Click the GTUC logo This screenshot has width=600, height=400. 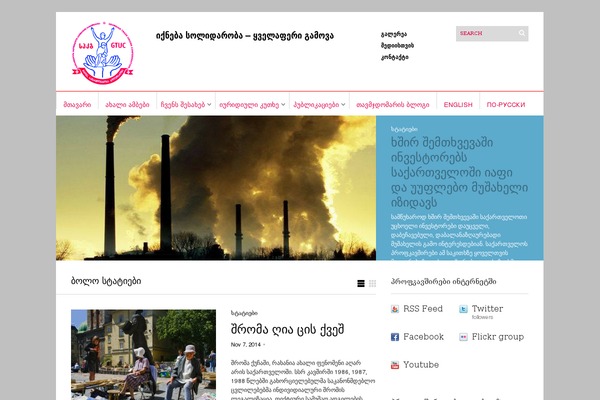[103, 53]
